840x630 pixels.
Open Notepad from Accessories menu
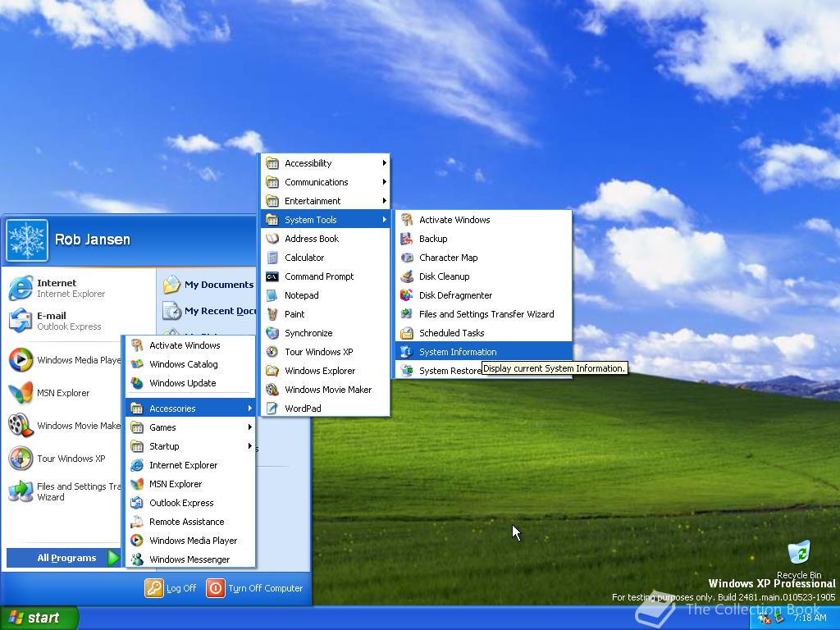click(x=325, y=295)
